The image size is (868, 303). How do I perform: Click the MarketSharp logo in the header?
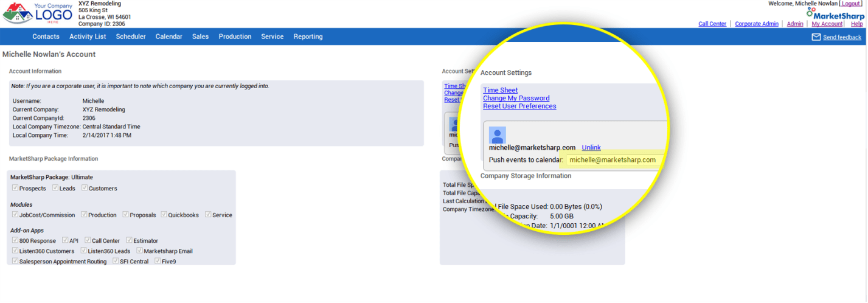point(835,13)
